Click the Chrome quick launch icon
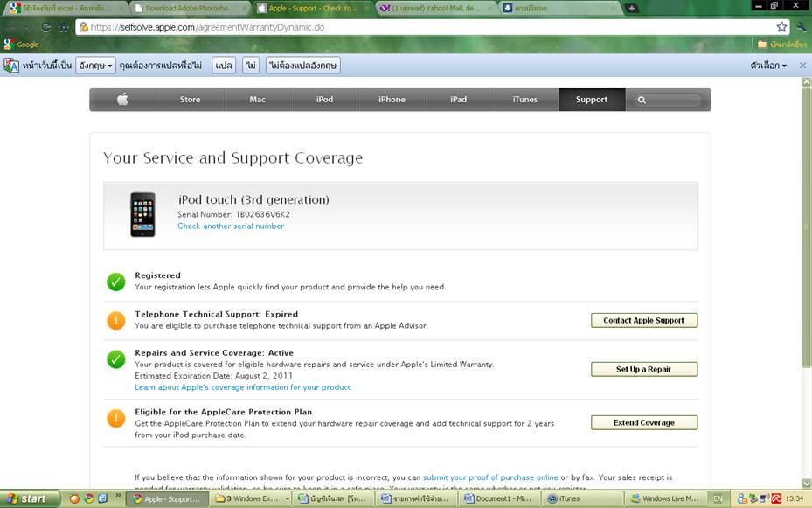Screen dimensions: 812x508 (89, 498)
